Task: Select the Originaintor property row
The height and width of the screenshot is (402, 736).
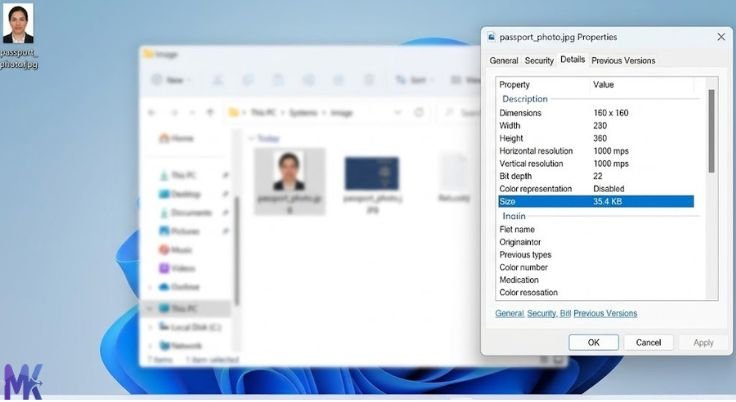Action: coord(596,242)
